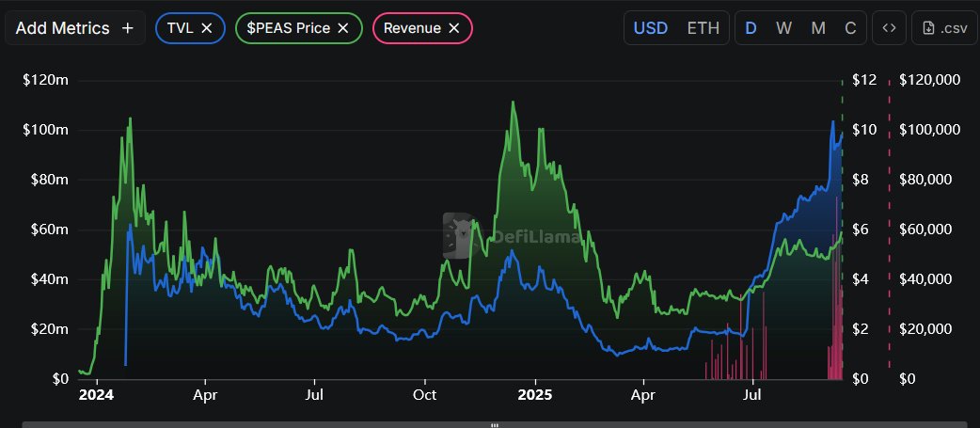Viewport: 980px width, 428px height.
Task: Click the $20,000 revenue axis label
Action: click(x=925, y=329)
